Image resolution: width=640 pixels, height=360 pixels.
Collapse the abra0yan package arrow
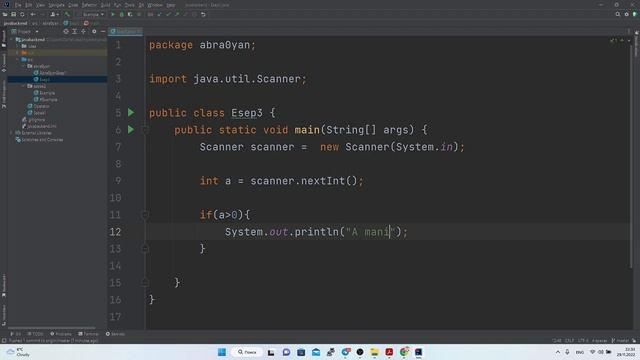[x=23, y=66]
